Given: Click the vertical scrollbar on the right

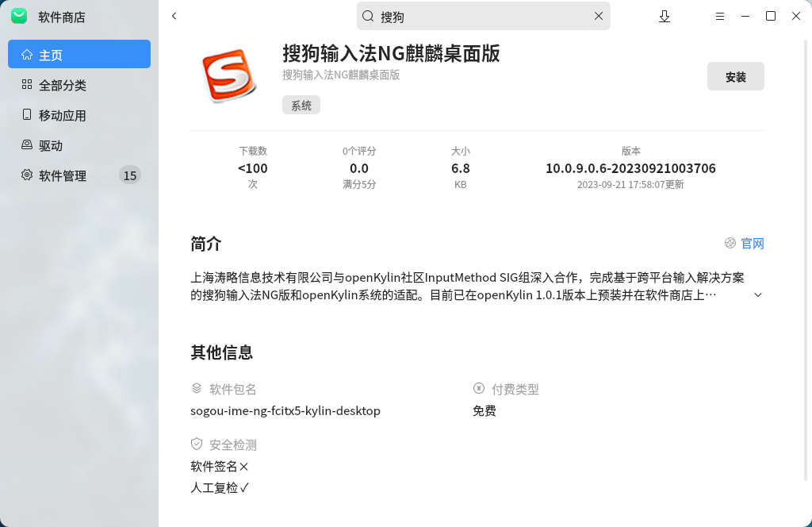Looking at the screenshot, I should click(x=806, y=259).
